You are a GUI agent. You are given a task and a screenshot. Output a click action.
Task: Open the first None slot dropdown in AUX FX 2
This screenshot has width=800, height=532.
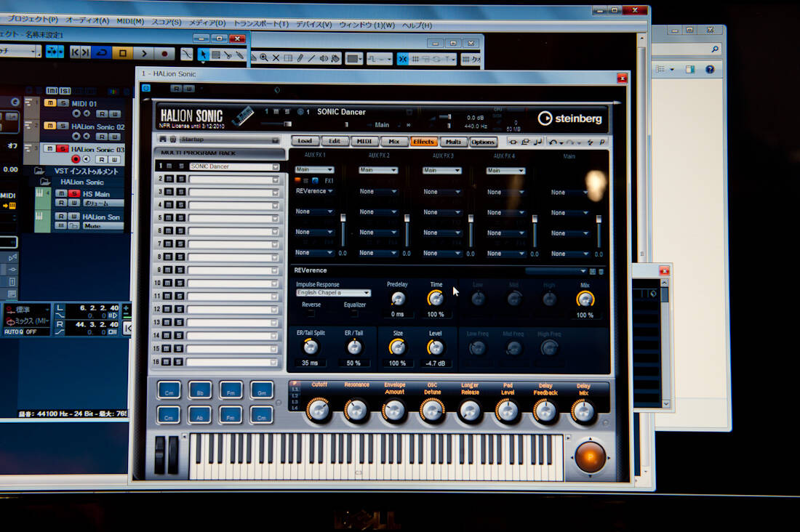(x=378, y=191)
